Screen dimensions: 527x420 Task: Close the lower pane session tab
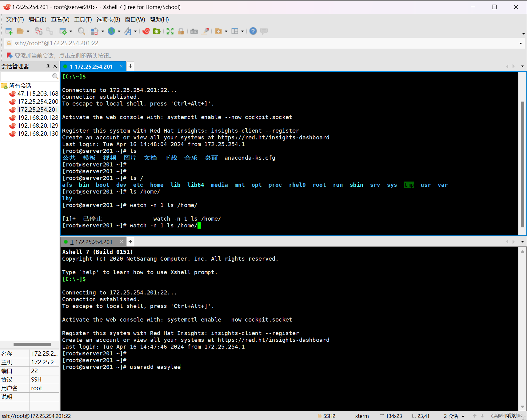click(121, 242)
